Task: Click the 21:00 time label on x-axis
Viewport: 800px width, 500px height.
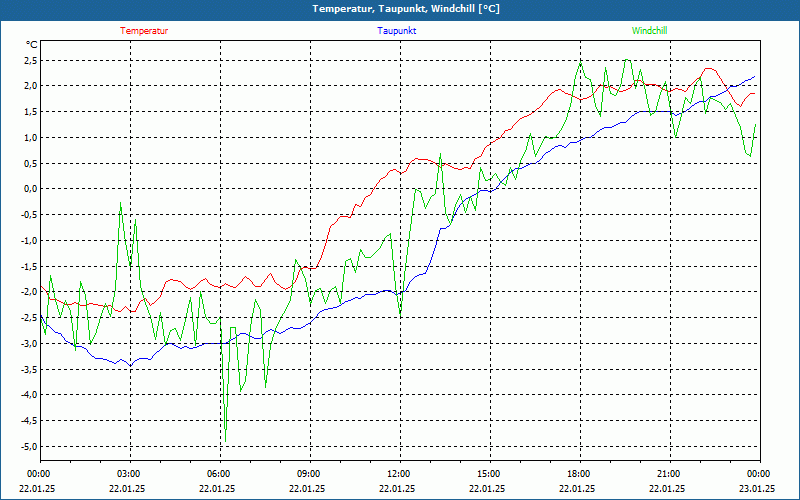Action: tap(670, 474)
